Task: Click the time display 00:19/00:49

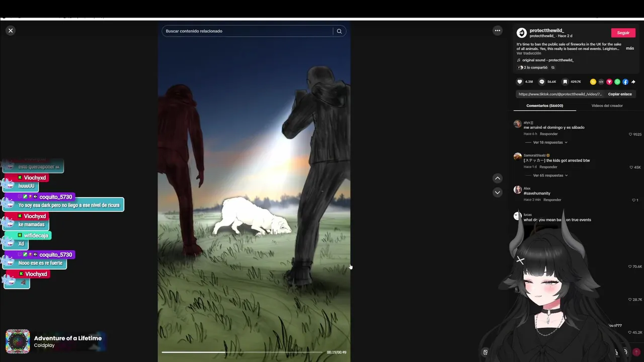Action: 336,352
